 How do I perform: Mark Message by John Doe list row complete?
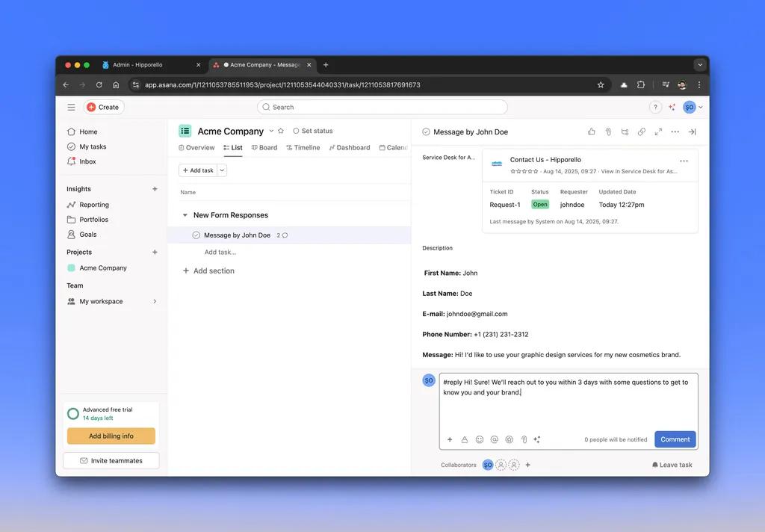pos(196,235)
